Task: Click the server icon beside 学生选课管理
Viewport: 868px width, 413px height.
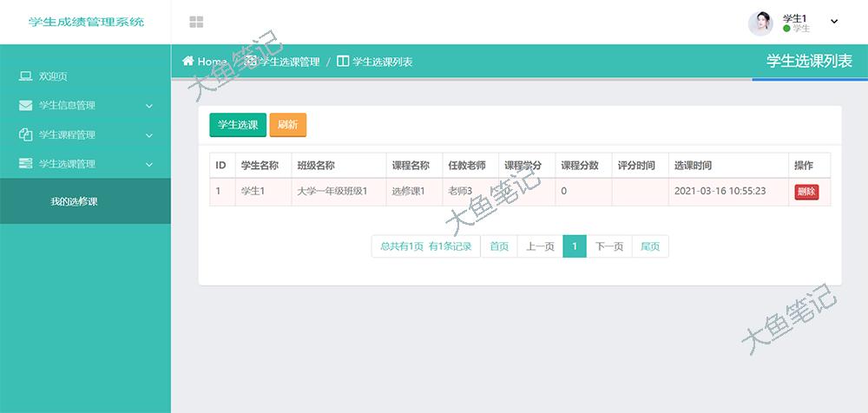Action: [25, 163]
